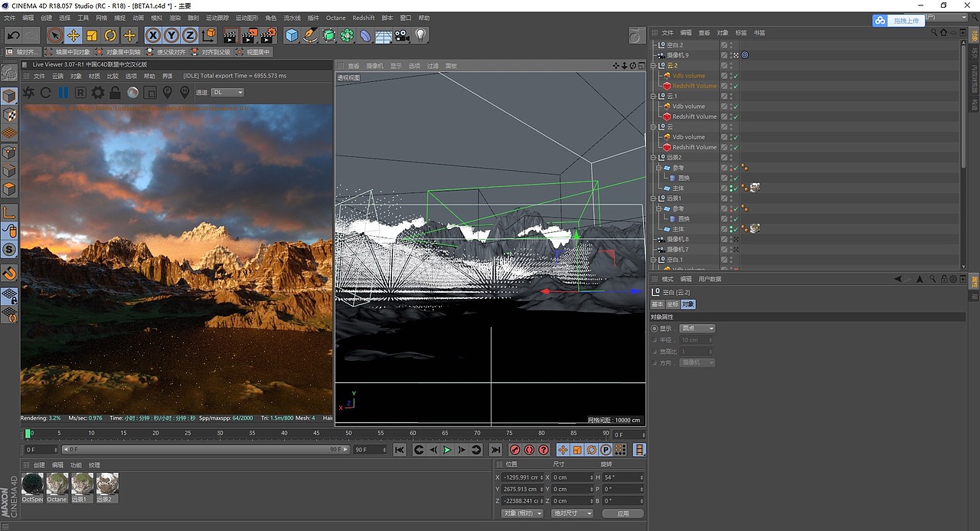Click the Undo arrow icon
The height and width of the screenshot is (531, 980).
tap(13, 35)
